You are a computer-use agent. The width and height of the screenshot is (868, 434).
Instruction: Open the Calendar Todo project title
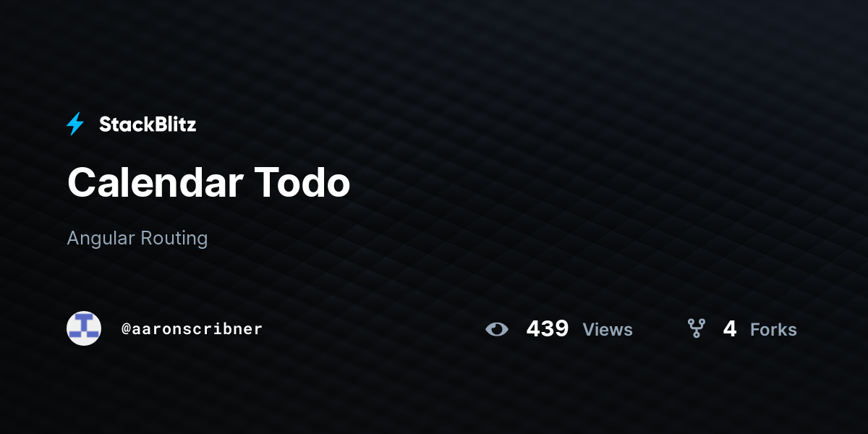point(209,182)
